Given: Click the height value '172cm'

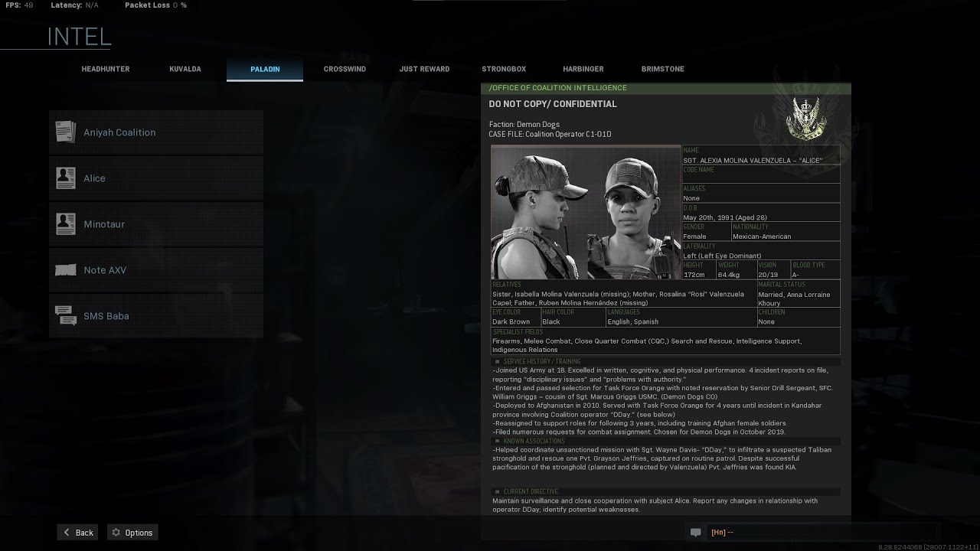Looking at the screenshot, I should coord(694,275).
